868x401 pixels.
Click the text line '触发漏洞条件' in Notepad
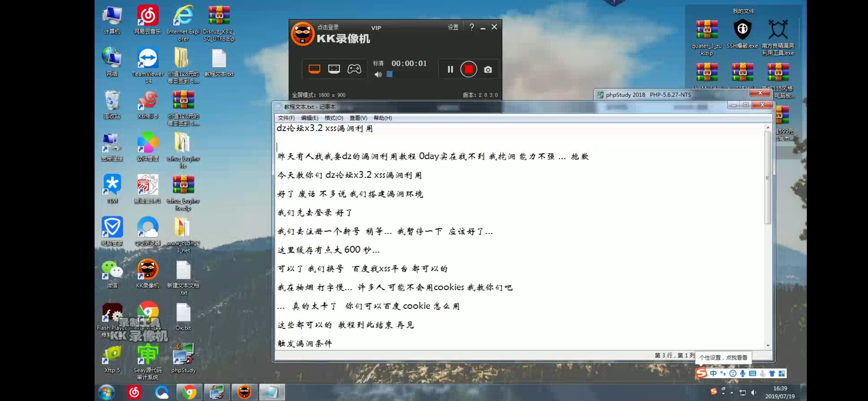click(x=305, y=343)
